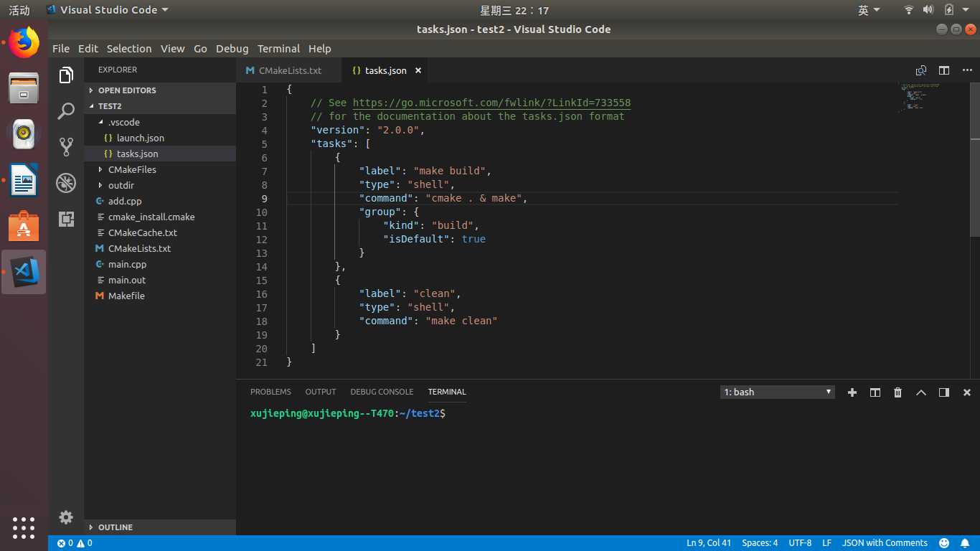This screenshot has width=980, height=551.
Task: Open LibreOffice Writer from the dock
Action: [24, 179]
